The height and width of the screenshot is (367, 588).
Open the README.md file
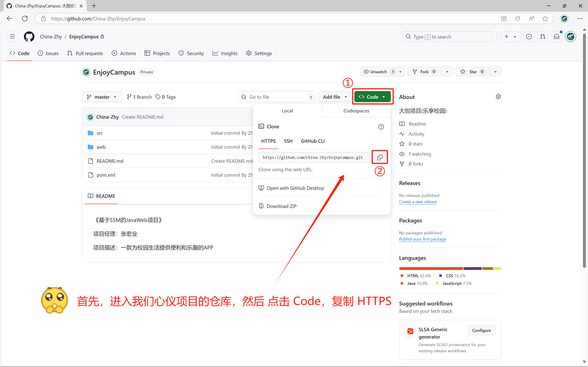click(110, 161)
